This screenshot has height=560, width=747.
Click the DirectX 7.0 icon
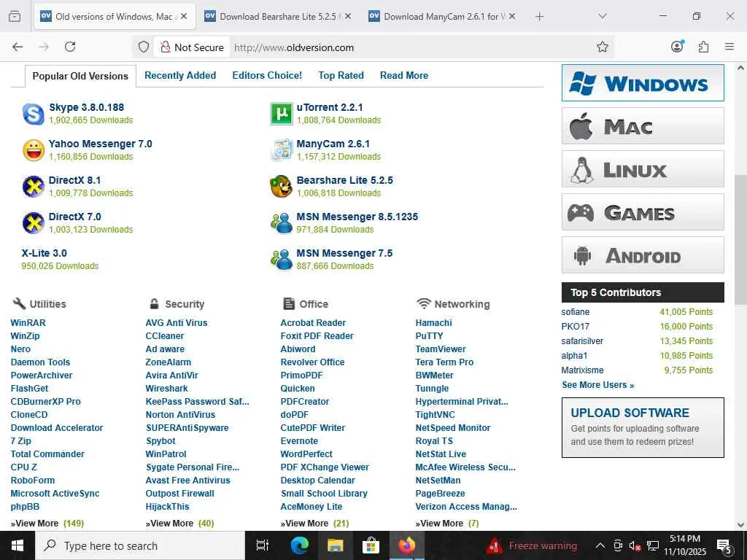point(34,223)
